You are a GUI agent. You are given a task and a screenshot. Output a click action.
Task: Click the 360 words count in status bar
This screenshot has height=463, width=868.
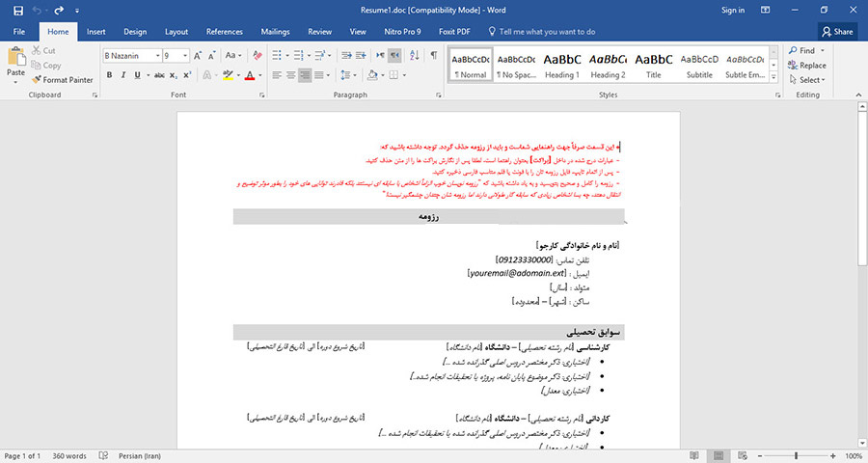tap(69, 456)
